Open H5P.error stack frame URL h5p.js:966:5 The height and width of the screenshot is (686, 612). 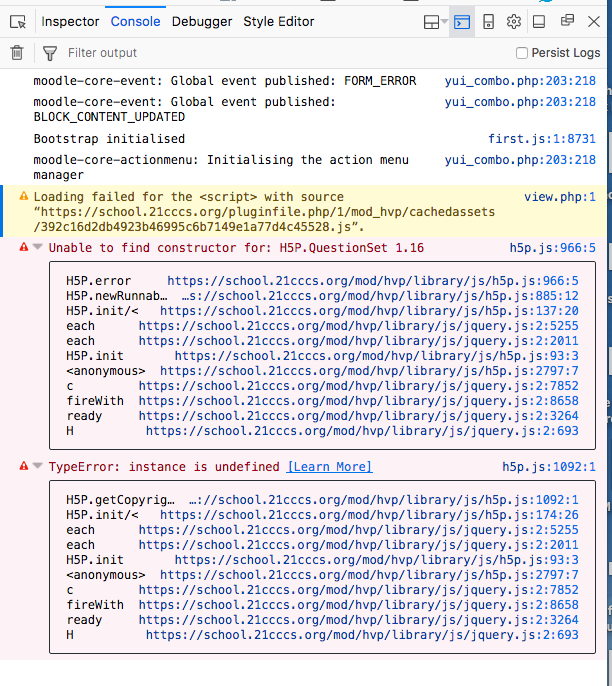tap(373, 281)
